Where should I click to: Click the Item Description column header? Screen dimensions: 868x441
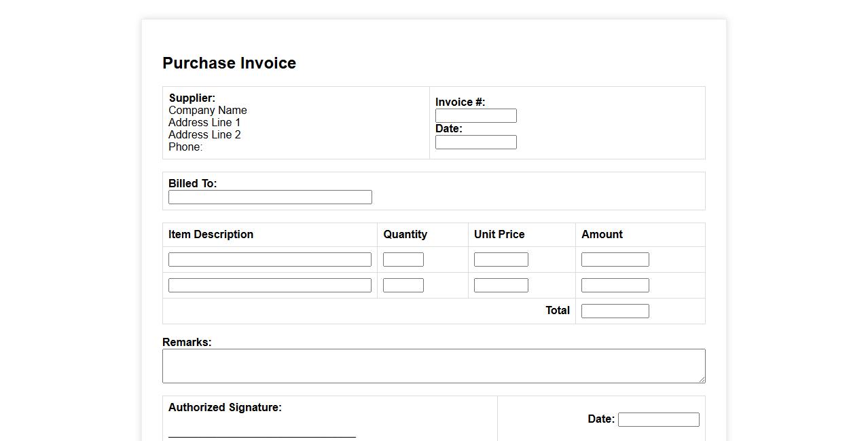pos(211,235)
